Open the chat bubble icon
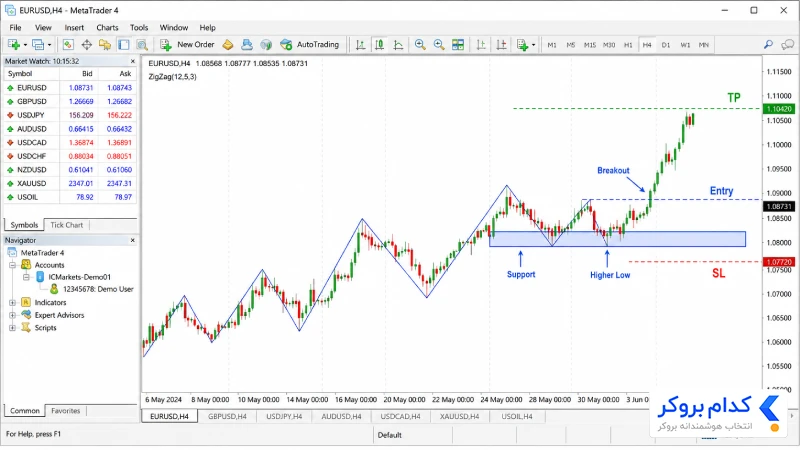 tap(788, 45)
